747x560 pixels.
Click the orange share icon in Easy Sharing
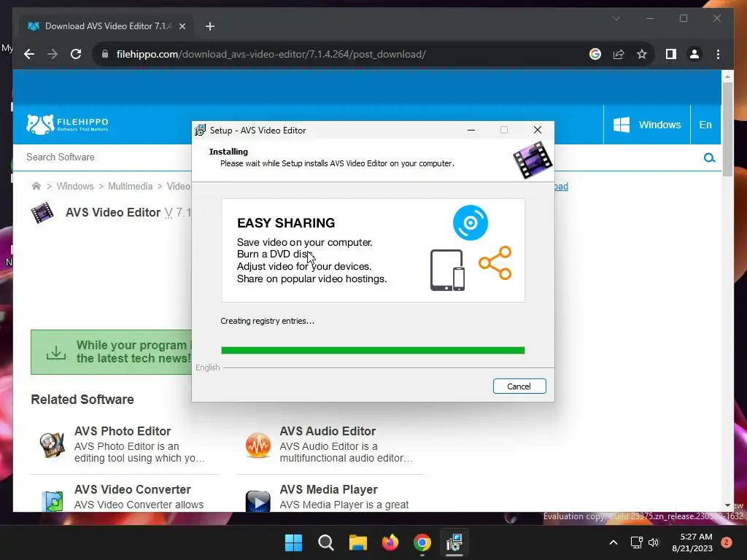click(495, 262)
